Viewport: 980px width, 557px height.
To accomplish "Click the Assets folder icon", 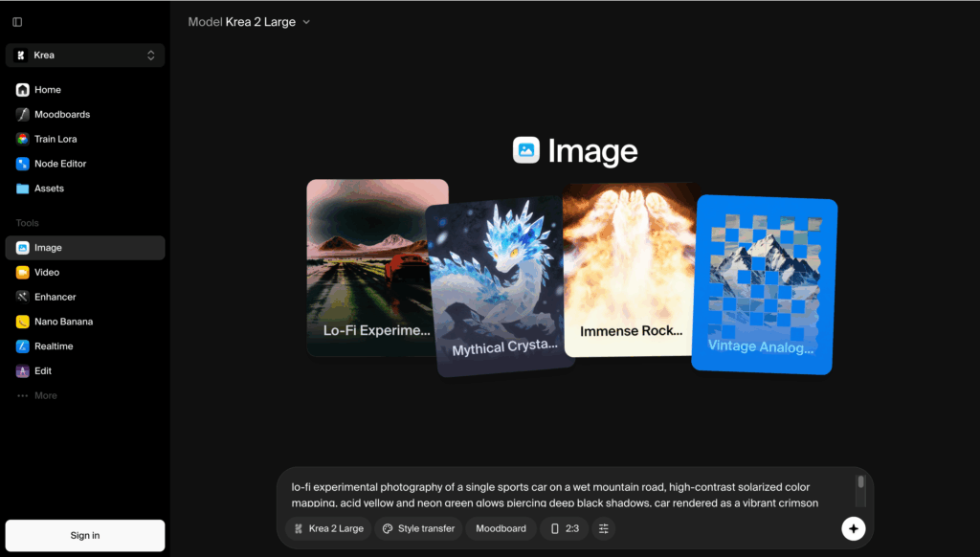I will click(x=23, y=189).
